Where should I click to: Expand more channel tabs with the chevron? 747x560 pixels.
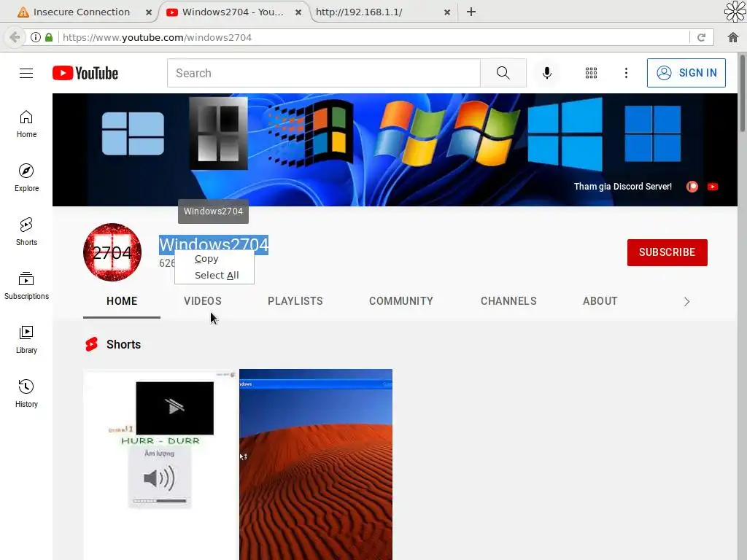coord(686,301)
